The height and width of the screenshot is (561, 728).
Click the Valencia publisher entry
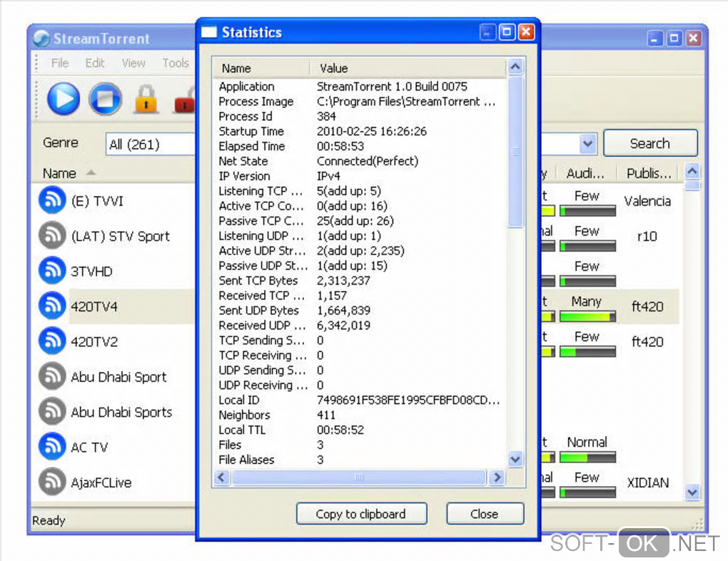click(x=647, y=201)
